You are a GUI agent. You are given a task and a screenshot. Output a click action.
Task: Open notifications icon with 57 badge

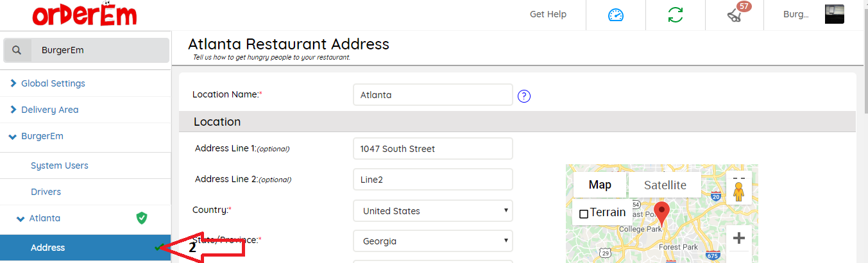point(735,15)
